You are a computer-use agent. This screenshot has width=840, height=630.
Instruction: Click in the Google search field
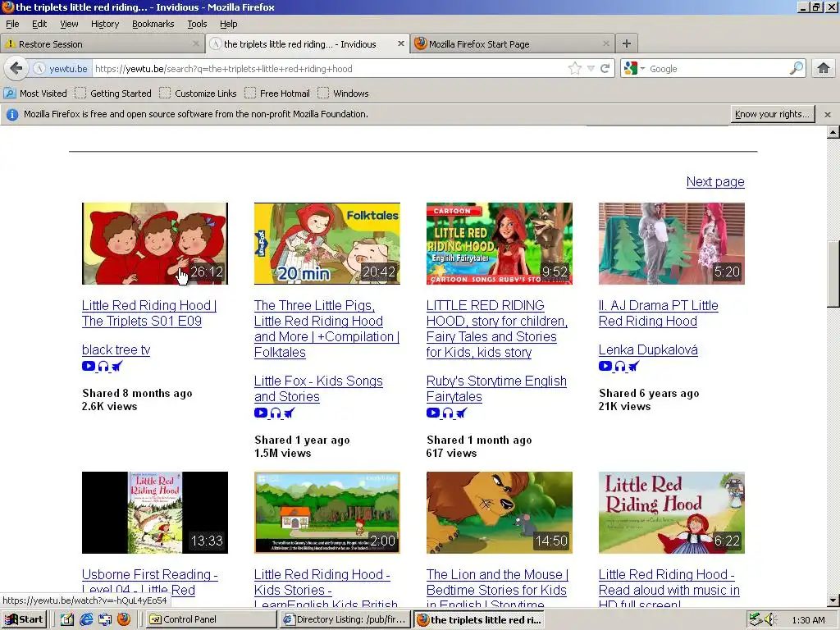pos(718,69)
